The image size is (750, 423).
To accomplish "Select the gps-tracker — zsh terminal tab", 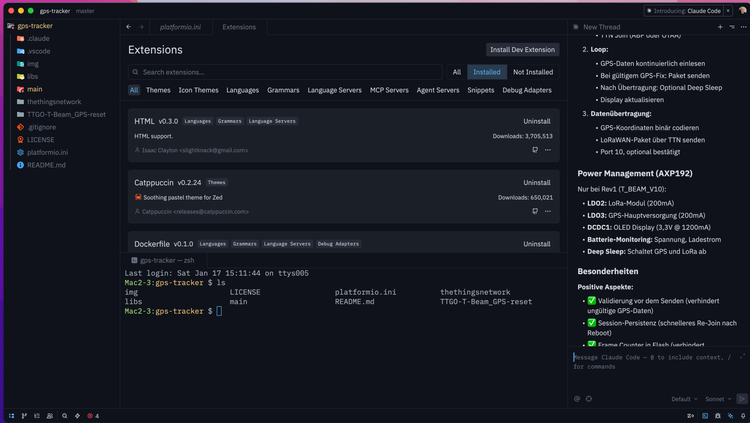I will 163,260.
